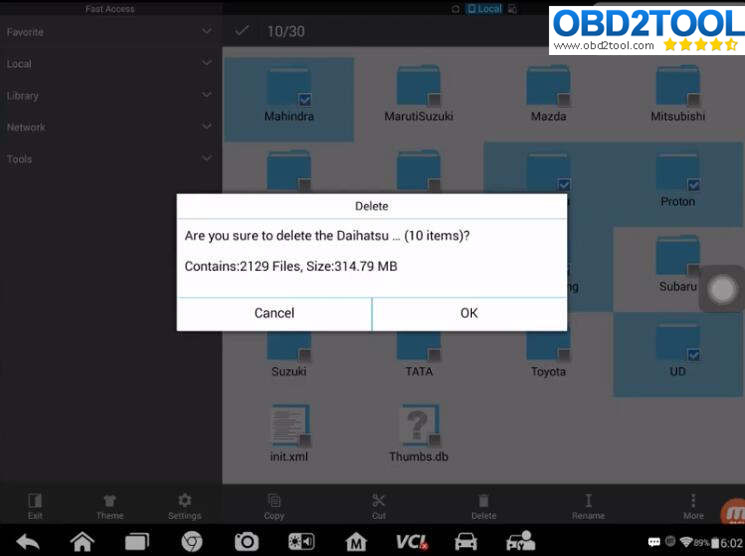Open the recent apps button
The image size is (745, 556).
(x=137, y=542)
